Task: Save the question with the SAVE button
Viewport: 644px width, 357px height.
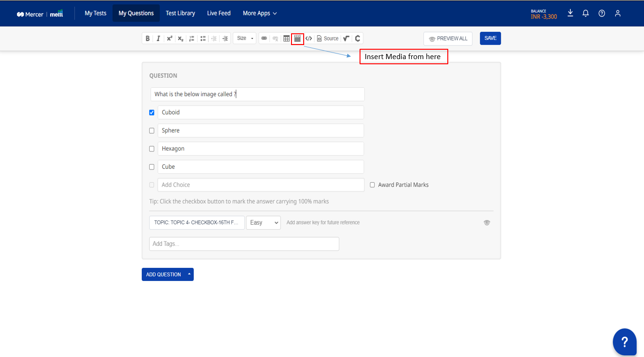Action: click(490, 38)
